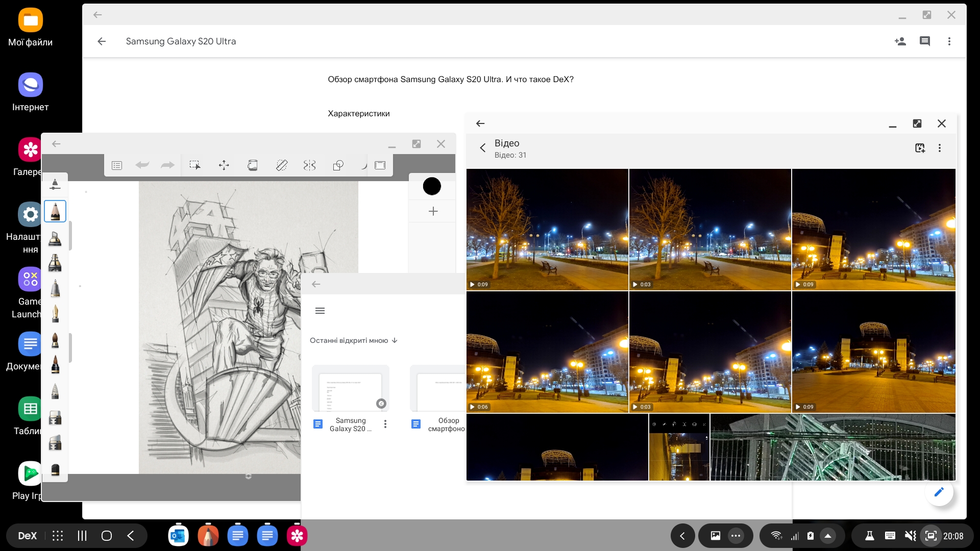
Task: Toggle the on-screen keyboard icon in taskbar
Action: 890,536
